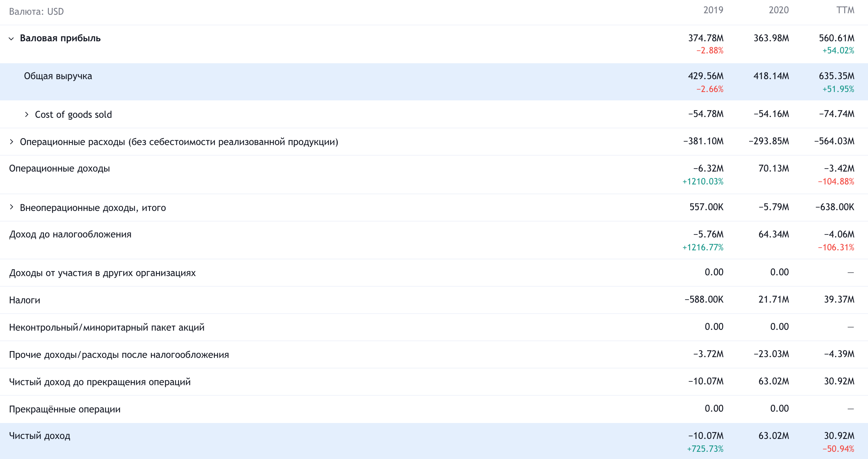Select the Общая выручка row label
The height and width of the screenshot is (459, 868).
pos(58,76)
